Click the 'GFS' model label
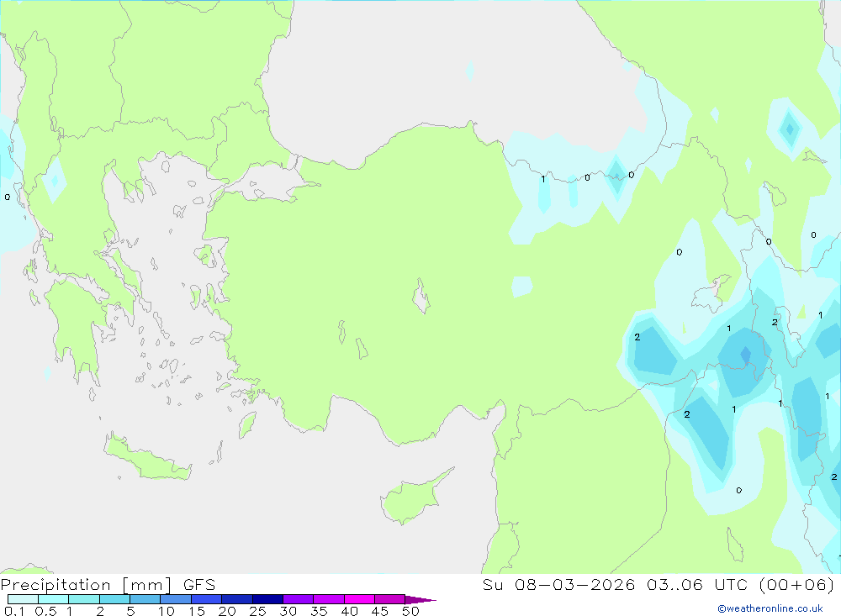The height and width of the screenshot is (616, 841). (x=199, y=584)
